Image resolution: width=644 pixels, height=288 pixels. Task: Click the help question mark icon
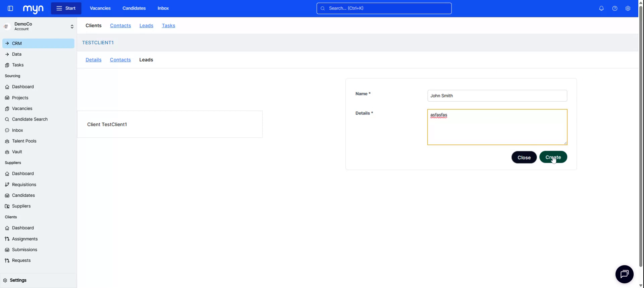click(x=614, y=8)
